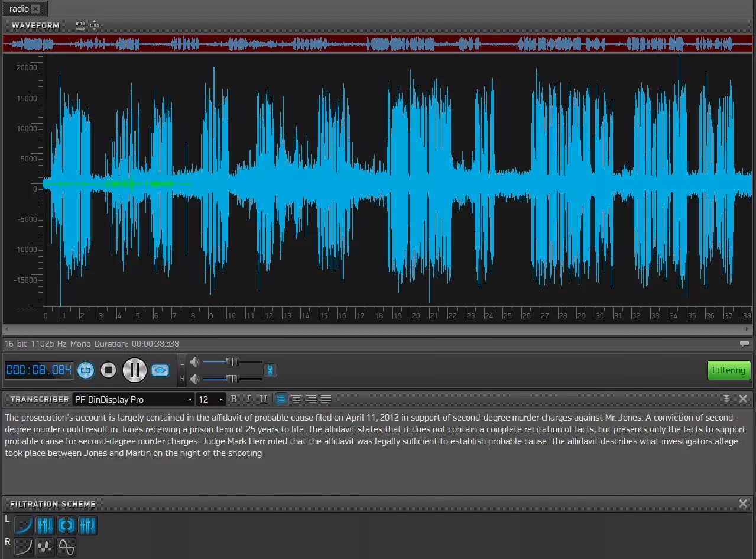Click the Duration 00:00:38.538 status text
756x559 pixels.
coord(137,344)
